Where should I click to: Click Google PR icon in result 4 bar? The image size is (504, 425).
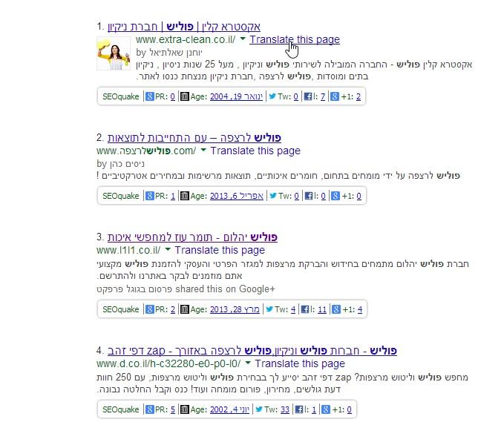pos(150,409)
